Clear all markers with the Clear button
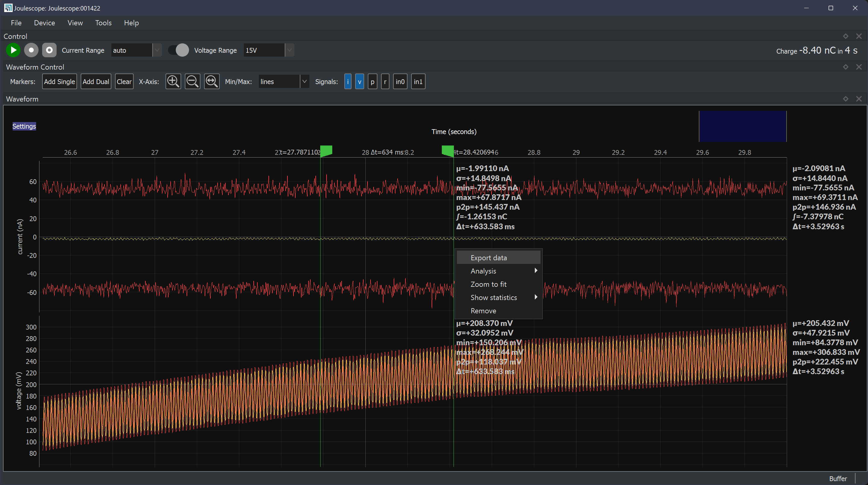 coord(124,81)
